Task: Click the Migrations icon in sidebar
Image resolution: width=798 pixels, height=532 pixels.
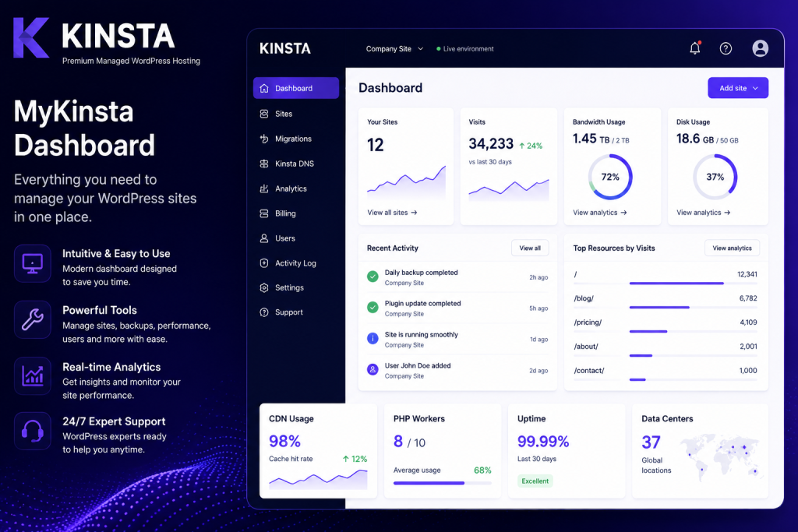Action: pyautogui.click(x=263, y=139)
